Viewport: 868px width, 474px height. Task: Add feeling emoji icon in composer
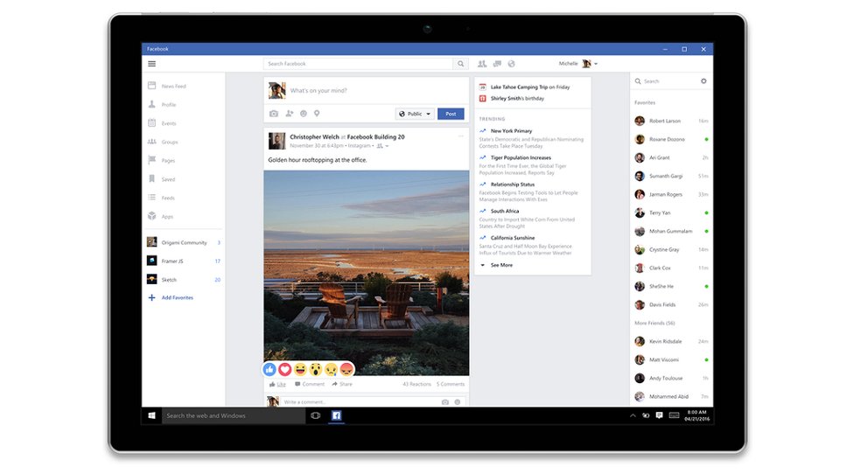(x=304, y=114)
